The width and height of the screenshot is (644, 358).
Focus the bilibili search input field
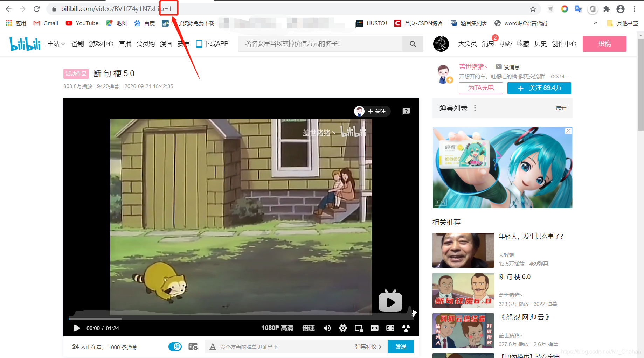pos(320,44)
